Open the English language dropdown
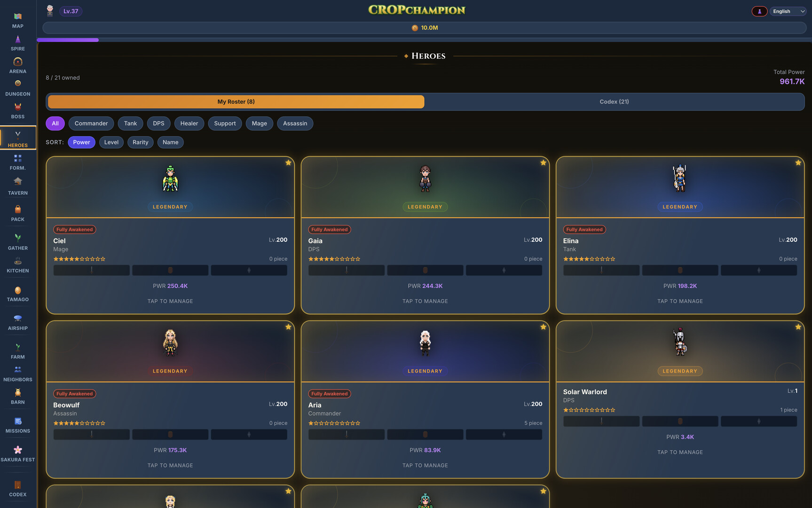Image resolution: width=812 pixels, height=508 pixels. coord(788,11)
